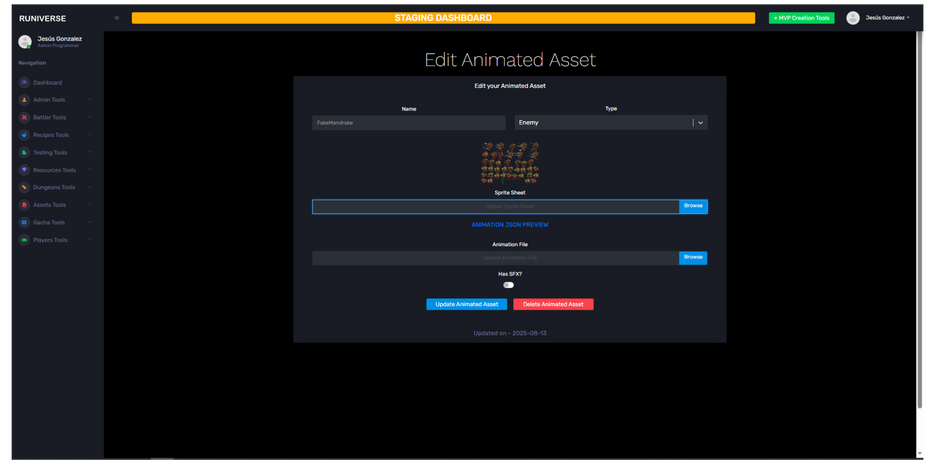Click the Update Animated Asset button

tap(466, 304)
